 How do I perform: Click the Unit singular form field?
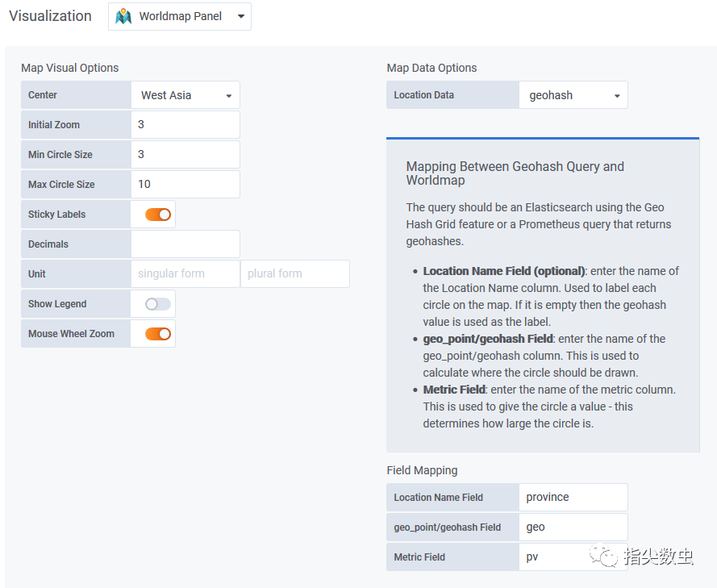186,274
